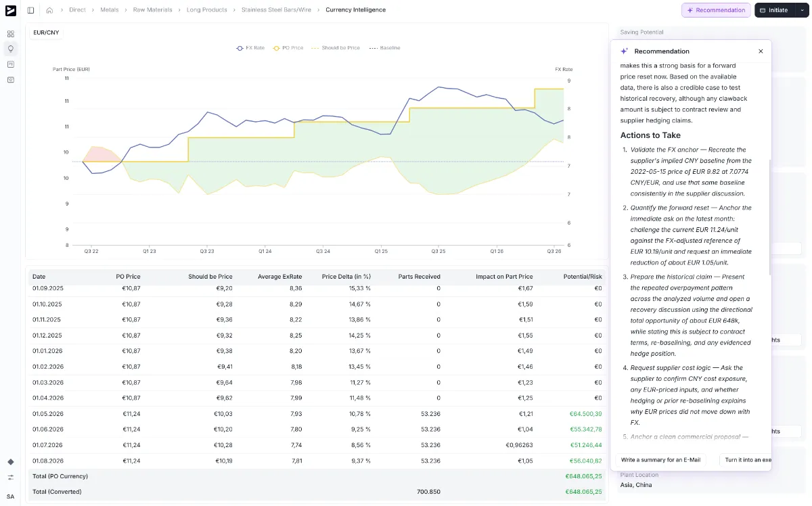Toggle PO Price series in chart legend
The image size is (812, 506).
pos(288,48)
